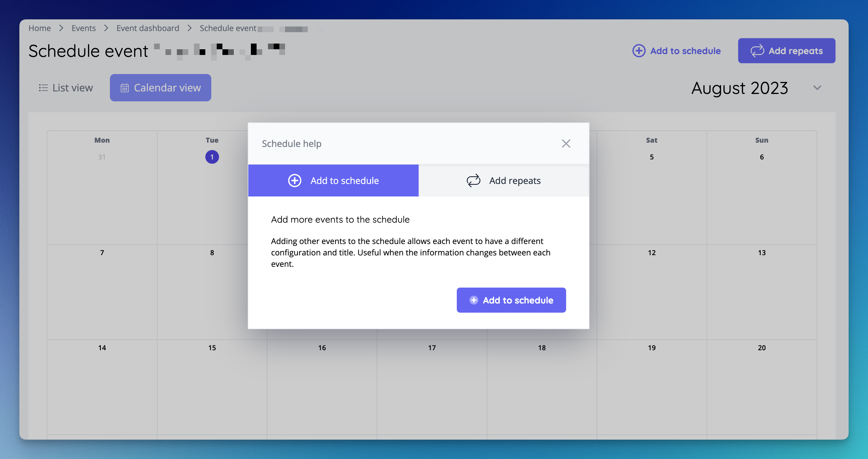Open the Event dashboard breadcrumb link

[x=147, y=28]
